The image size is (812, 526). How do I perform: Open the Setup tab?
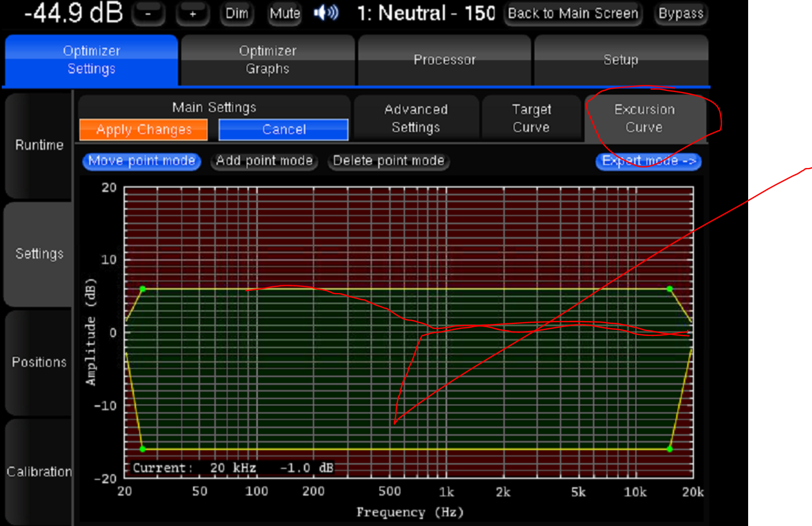click(x=621, y=60)
